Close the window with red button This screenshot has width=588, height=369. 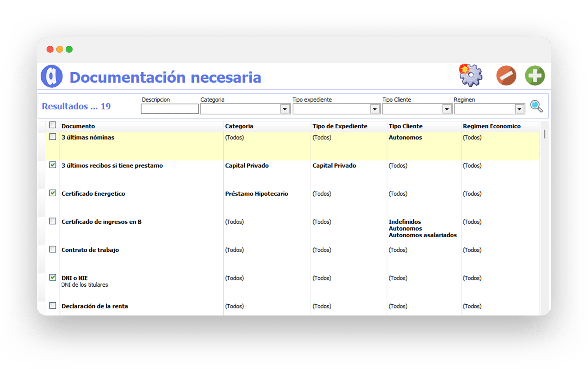[50, 49]
